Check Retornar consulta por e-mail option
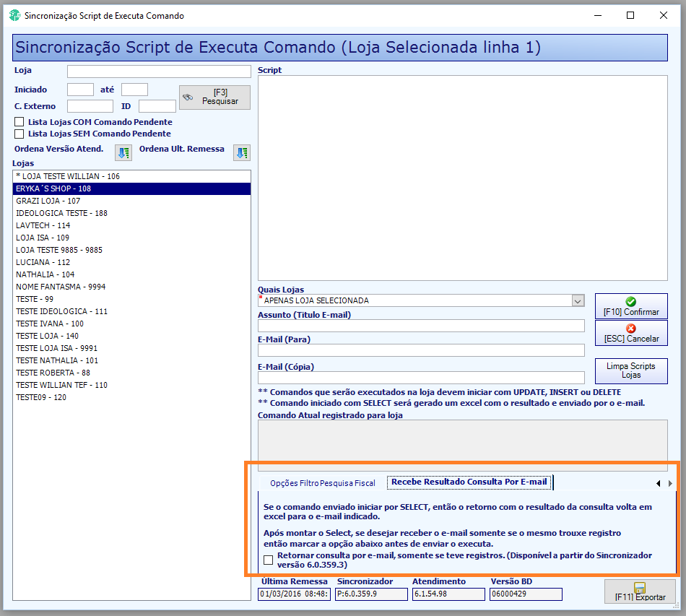 tap(268, 560)
